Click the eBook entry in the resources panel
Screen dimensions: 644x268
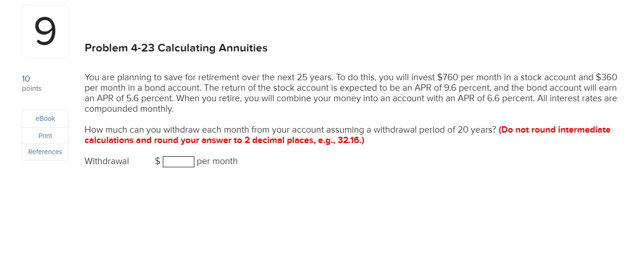[45, 118]
